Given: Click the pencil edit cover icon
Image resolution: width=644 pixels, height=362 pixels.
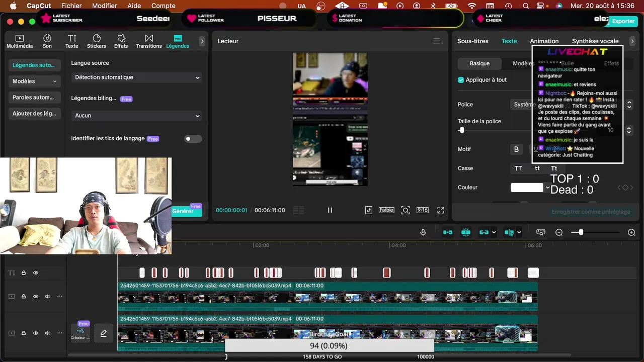Looking at the screenshot, I should coord(104,333).
